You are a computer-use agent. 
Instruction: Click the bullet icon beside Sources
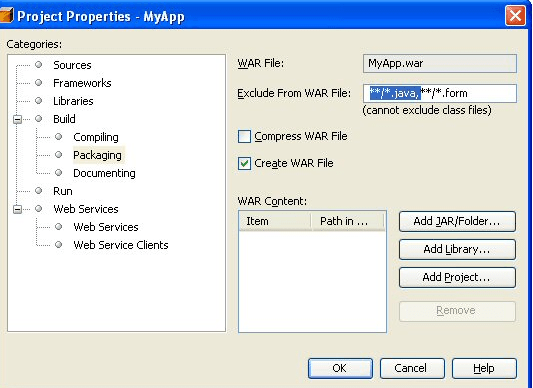(x=39, y=65)
